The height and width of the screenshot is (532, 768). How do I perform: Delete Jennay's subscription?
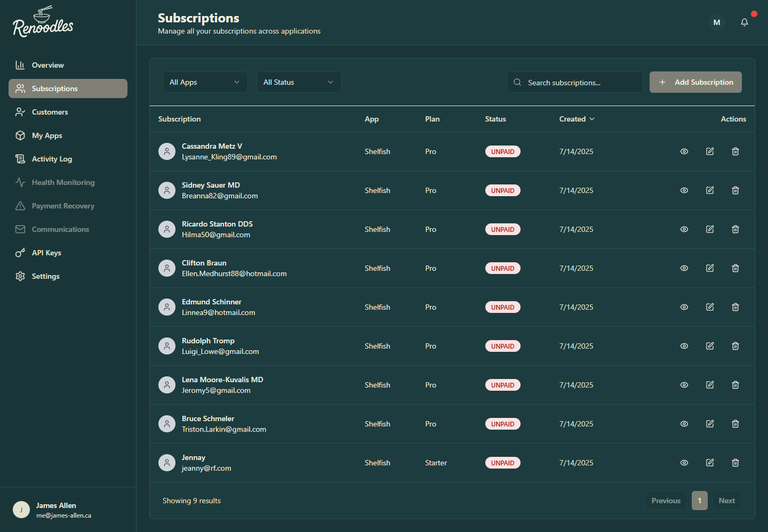(735, 463)
